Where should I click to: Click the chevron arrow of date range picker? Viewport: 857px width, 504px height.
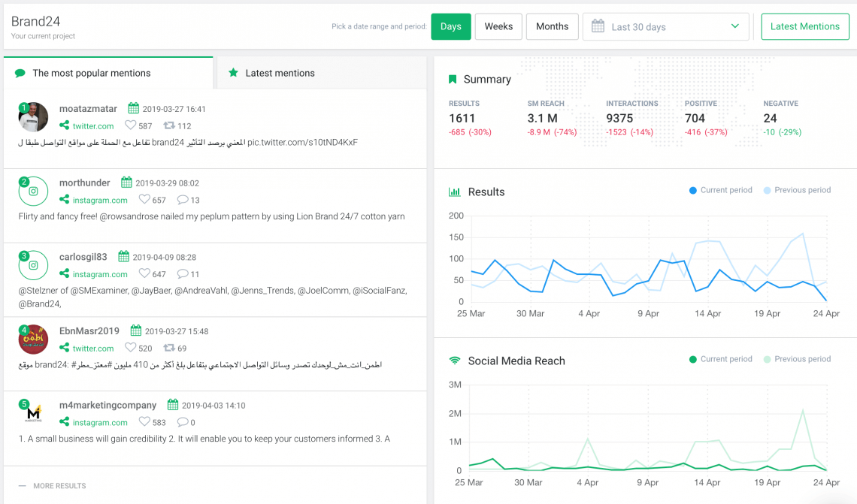(735, 26)
